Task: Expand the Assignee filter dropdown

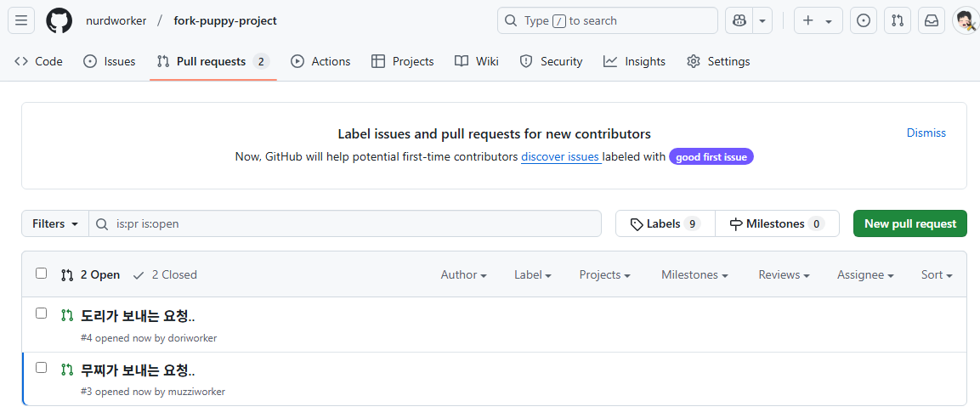Action: (865, 274)
